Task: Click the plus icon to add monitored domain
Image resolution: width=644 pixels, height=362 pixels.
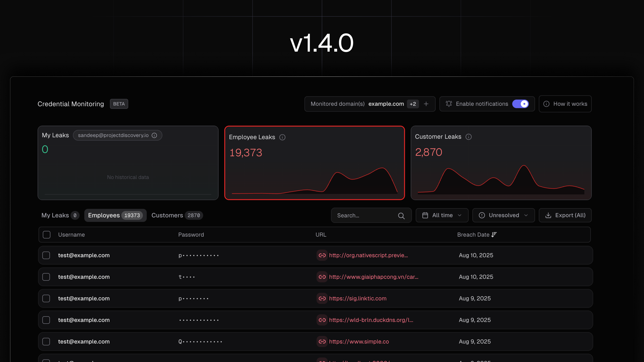Action: [x=426, y=104]
